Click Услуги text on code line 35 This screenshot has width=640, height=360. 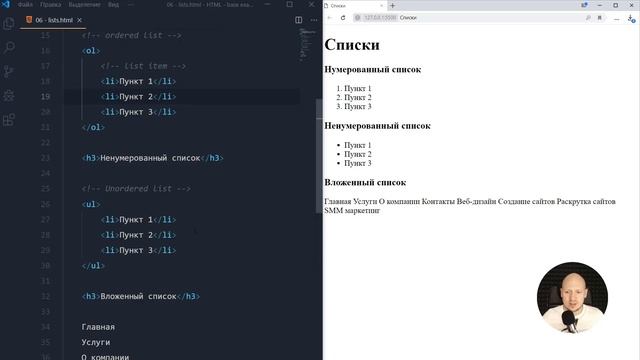coord(96,342)
